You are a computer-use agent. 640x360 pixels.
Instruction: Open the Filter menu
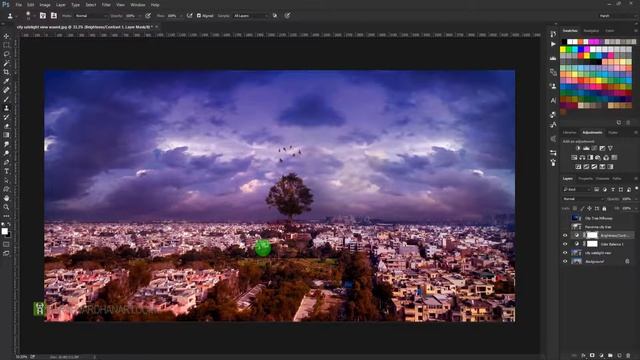click(x=106, y=5)
